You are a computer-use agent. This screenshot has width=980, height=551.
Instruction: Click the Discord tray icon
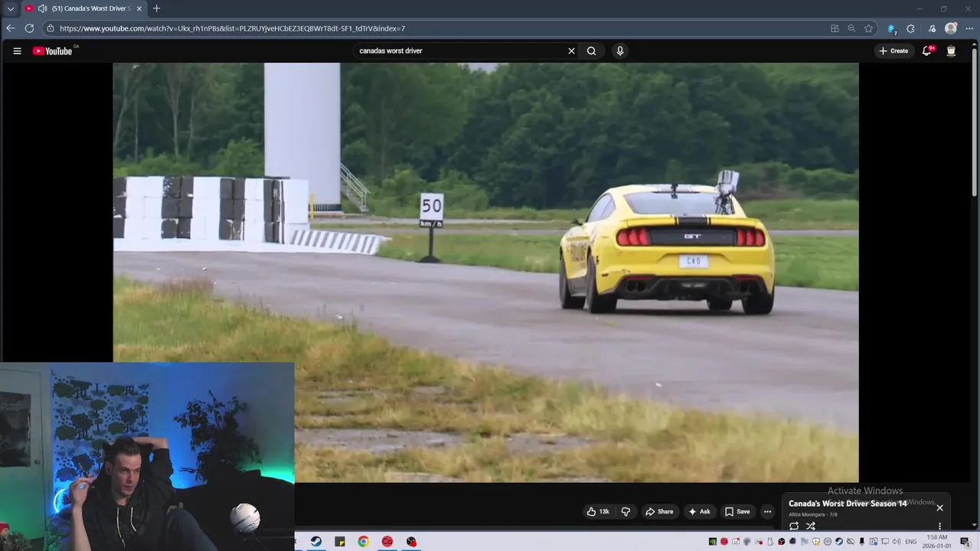(736, 542)
